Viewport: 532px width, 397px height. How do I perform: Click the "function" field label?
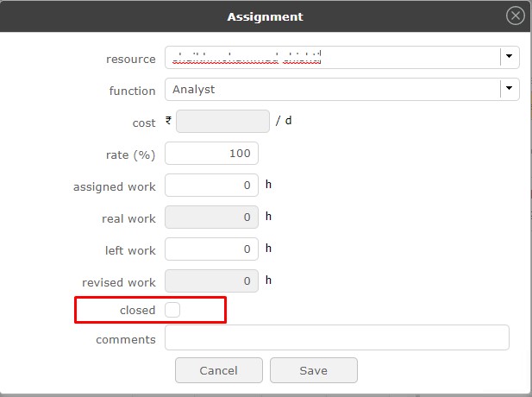[x=132, y=91]
